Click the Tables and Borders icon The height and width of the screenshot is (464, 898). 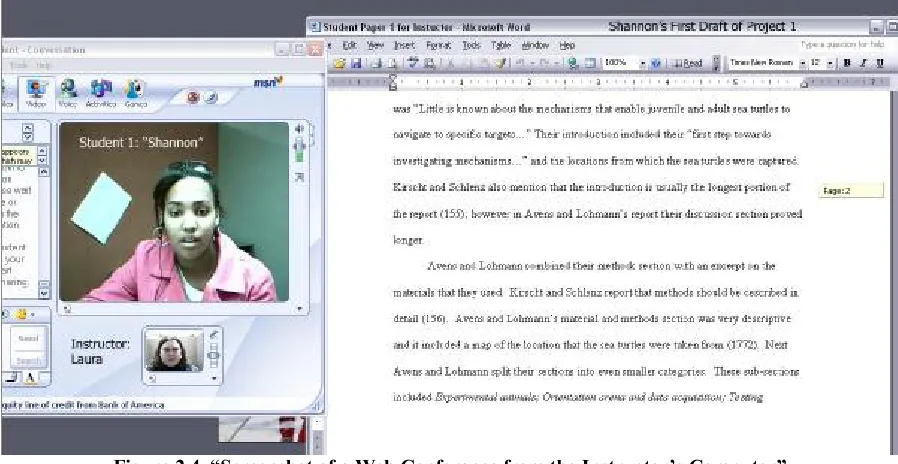[x=589, y=64]
